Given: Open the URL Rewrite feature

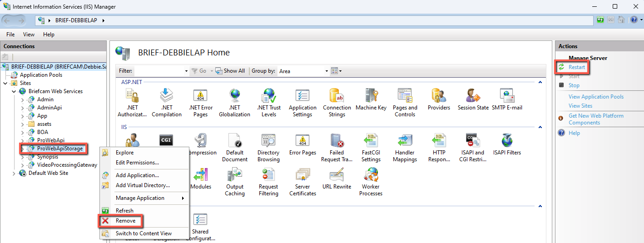Looking at the screenshot, I should [337, 179].
